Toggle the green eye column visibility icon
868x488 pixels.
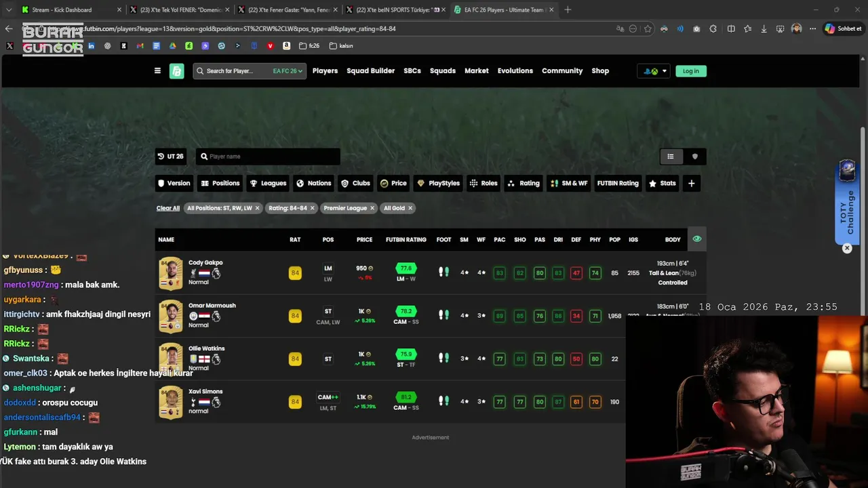(x=696, y=239)
